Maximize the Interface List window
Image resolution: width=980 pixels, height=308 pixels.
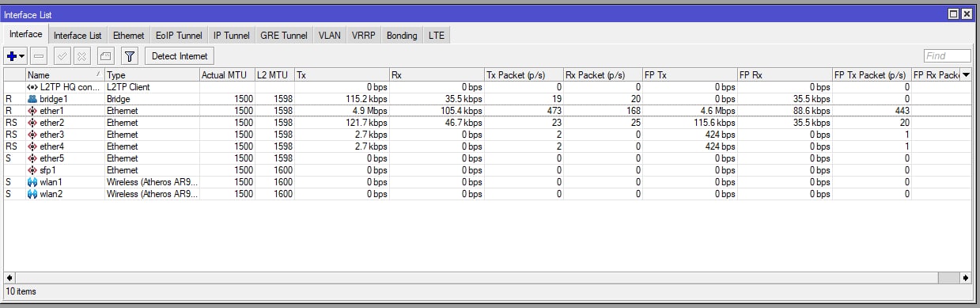pos(954,13)
